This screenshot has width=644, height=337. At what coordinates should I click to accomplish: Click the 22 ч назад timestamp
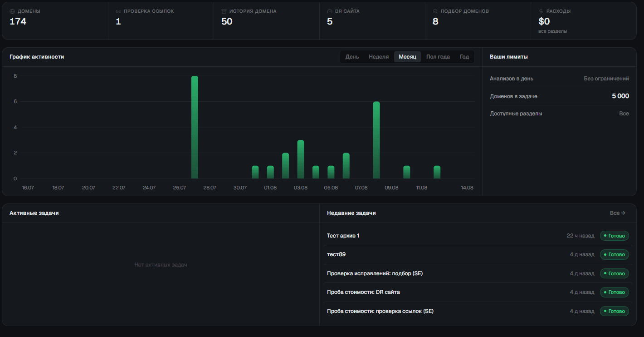click(x=581, y=236)
